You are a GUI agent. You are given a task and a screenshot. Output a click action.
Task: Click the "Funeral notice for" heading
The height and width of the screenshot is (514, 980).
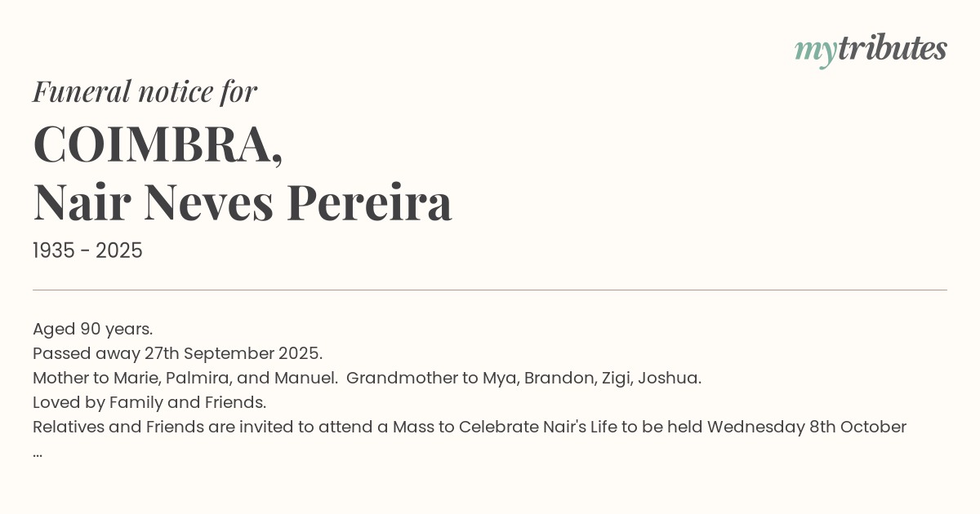pyautogui.click(x=145, y=91)
